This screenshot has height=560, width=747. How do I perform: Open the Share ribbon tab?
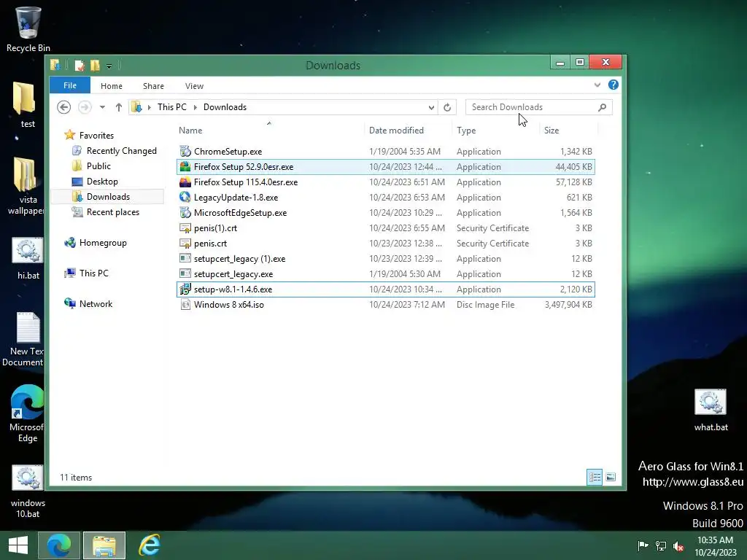(x=153, y=86)
